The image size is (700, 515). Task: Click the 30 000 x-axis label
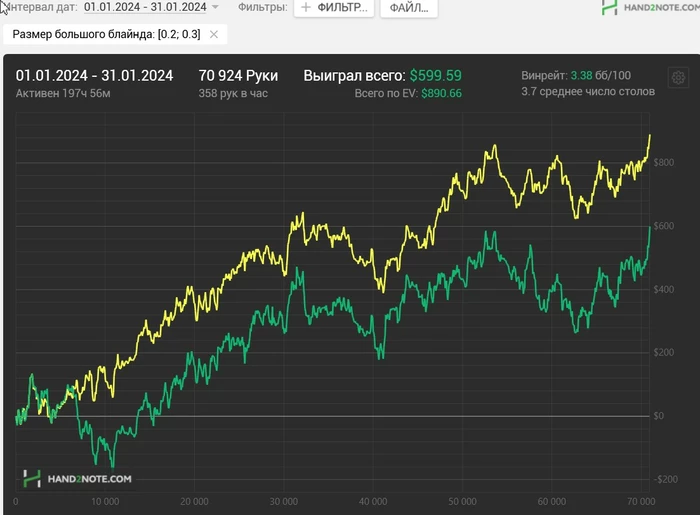pos(283,502)
